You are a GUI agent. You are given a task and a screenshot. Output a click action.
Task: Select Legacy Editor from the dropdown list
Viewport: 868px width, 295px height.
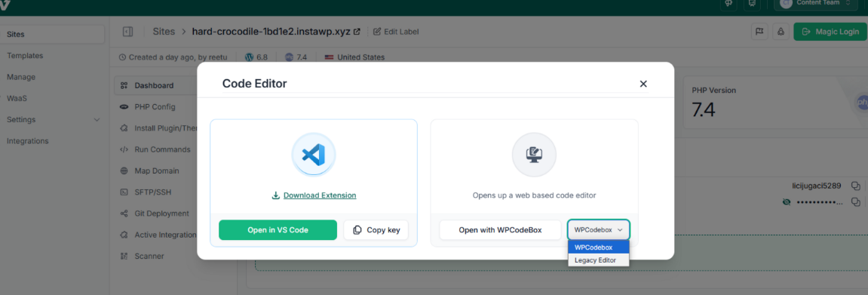tap(599, 260)
